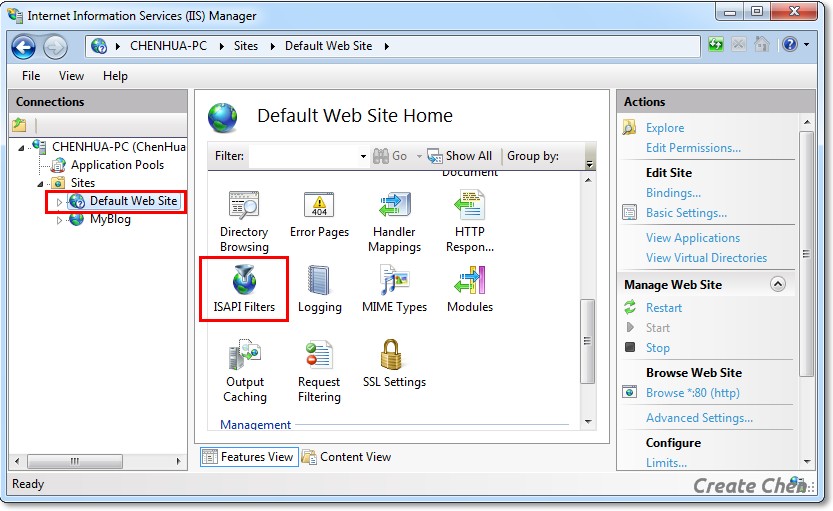The height and width of the screenshot is (511, 833).
Task: Click View Virtual Directories link
Action: (x=707, y=258)
